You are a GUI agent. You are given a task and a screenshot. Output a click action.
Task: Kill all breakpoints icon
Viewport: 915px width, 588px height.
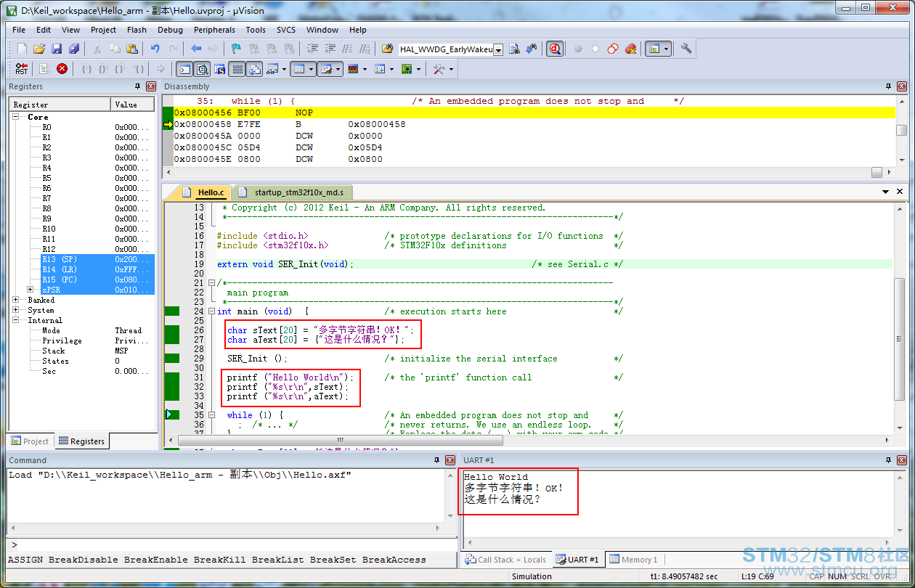click(630, 49)
